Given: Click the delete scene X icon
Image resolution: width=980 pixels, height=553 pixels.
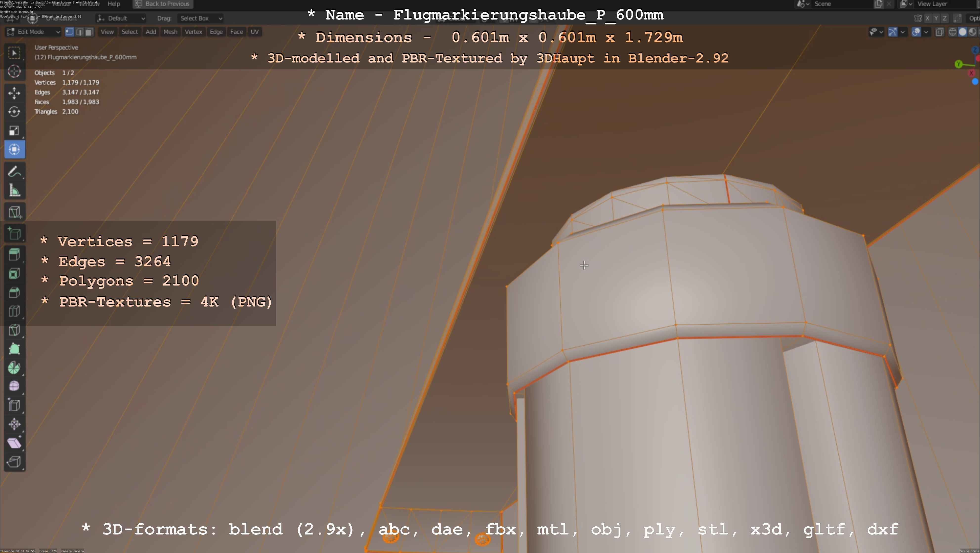Looking at the screenshot, I should [x=889, y=4].
